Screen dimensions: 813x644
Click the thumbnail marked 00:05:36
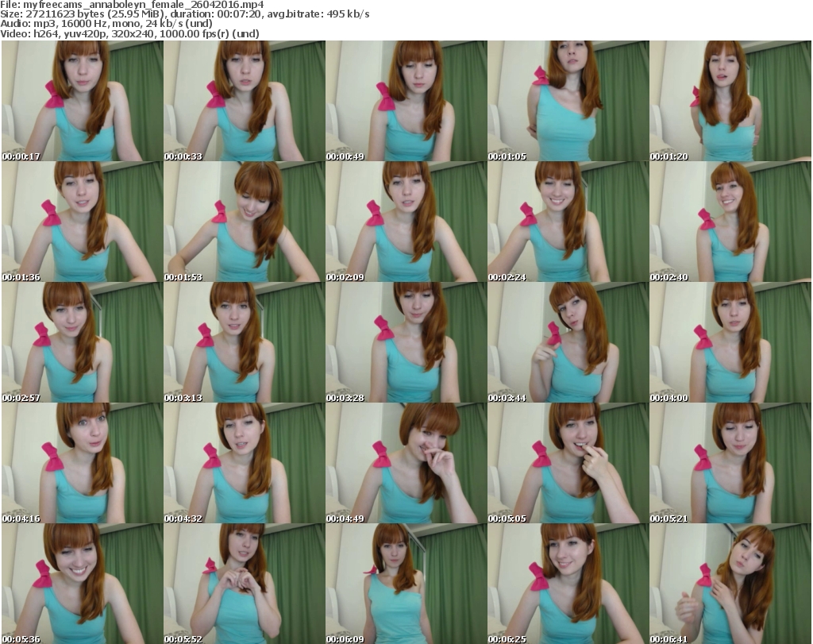pos(83,584)
